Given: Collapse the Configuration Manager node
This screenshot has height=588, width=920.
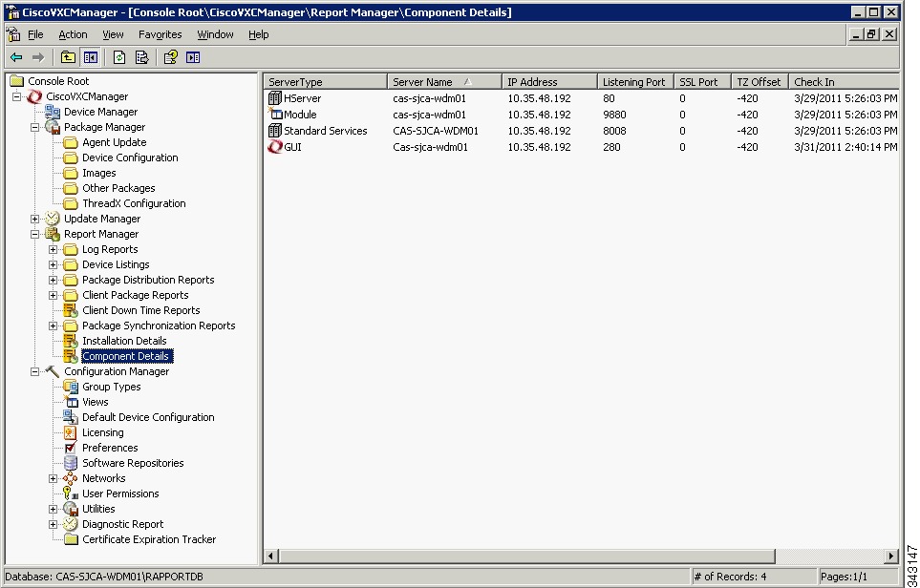Looking at the screenshot, I should (35, 371).
